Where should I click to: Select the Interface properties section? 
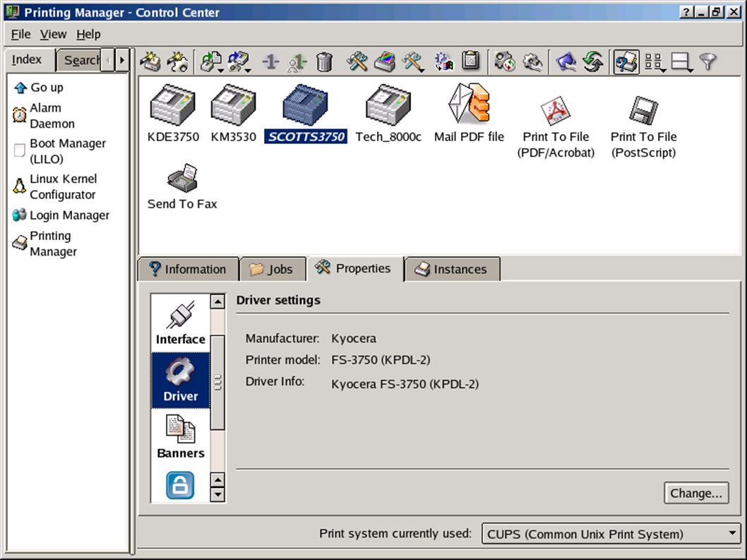pos(181,323)
